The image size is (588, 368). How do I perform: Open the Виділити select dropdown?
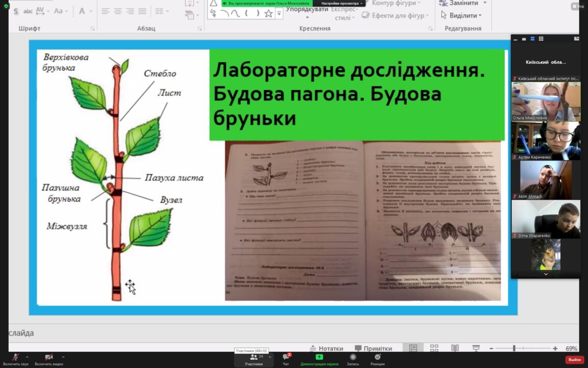tap(461, 15)
